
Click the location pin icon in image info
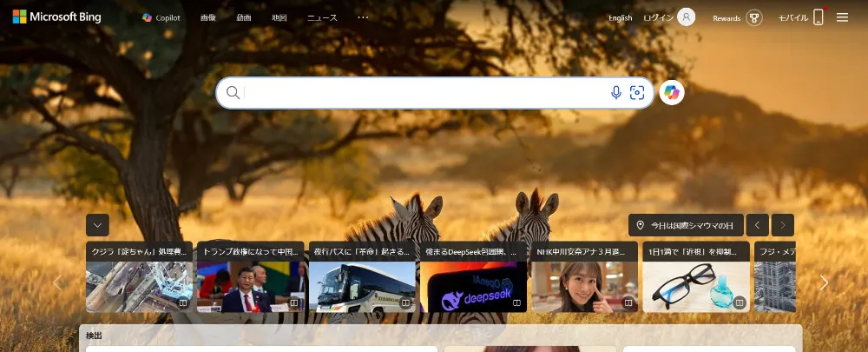pyautogui.click(x=641, y=226)
